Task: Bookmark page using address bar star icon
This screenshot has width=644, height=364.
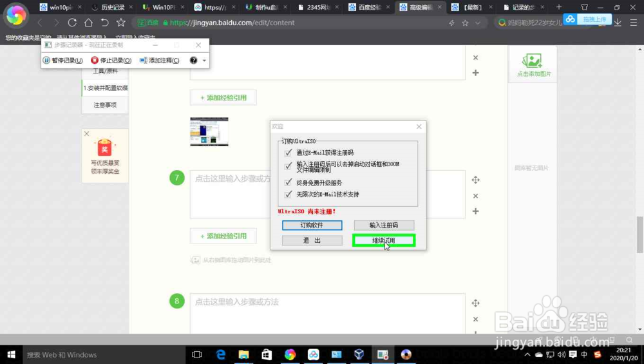Action: 465,23
